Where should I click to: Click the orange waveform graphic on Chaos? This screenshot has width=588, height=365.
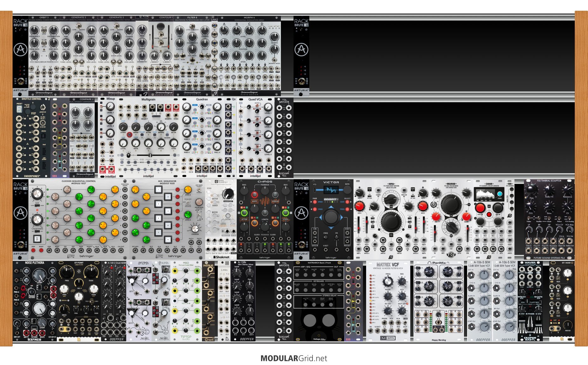coord(265,201)
